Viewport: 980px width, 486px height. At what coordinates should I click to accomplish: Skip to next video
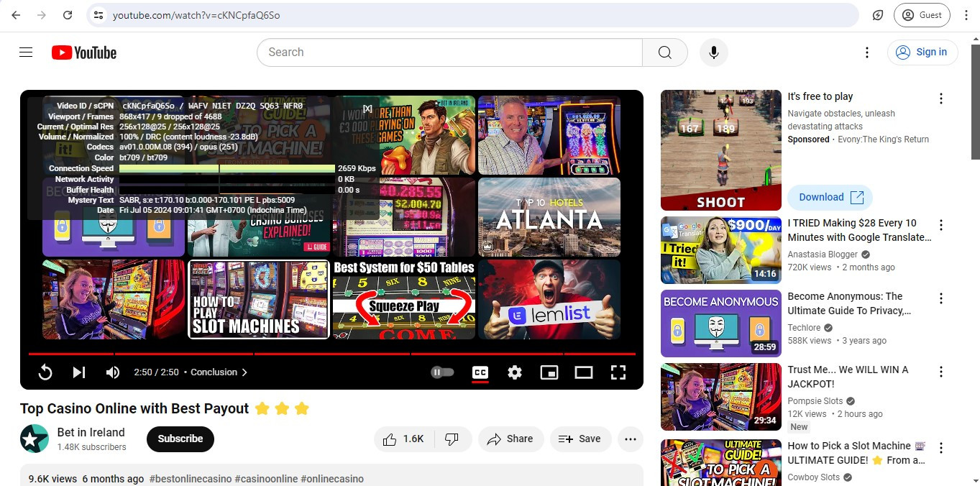(x=79, y=372)
